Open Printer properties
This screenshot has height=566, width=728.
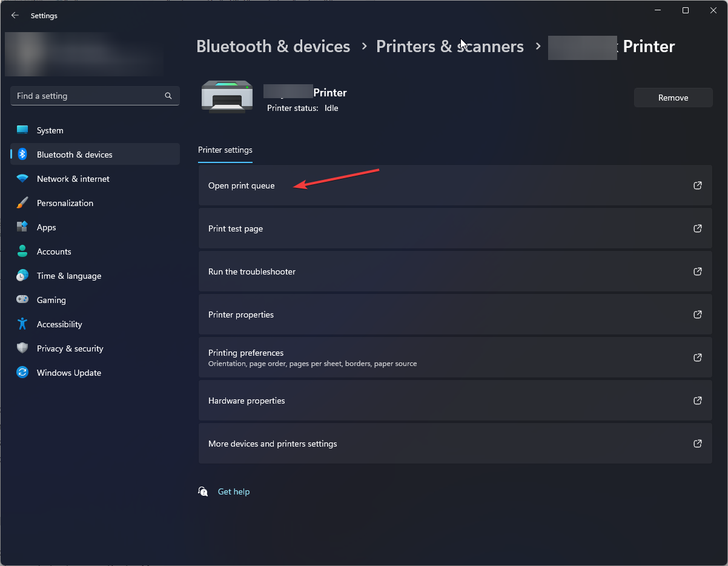(455, 315)
